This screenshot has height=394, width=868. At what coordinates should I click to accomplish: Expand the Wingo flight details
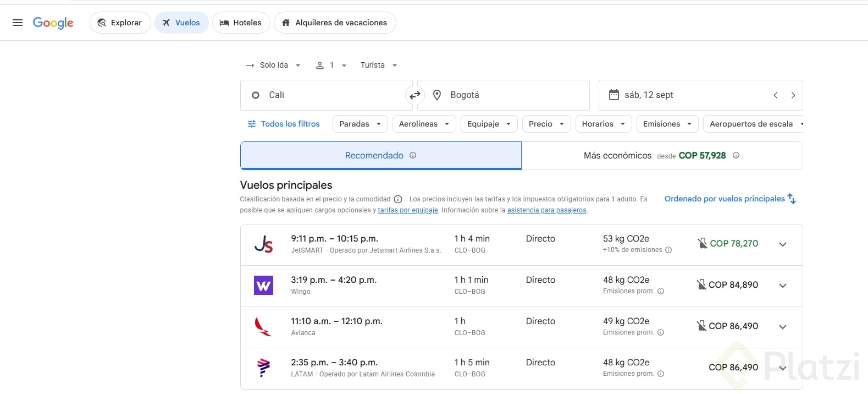[783, 286]
